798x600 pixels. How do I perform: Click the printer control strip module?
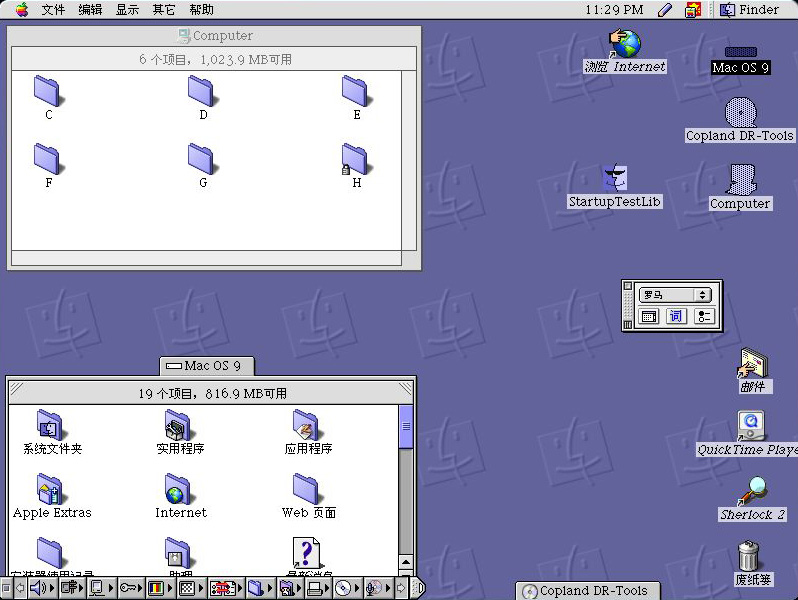(x=315, y=588)
